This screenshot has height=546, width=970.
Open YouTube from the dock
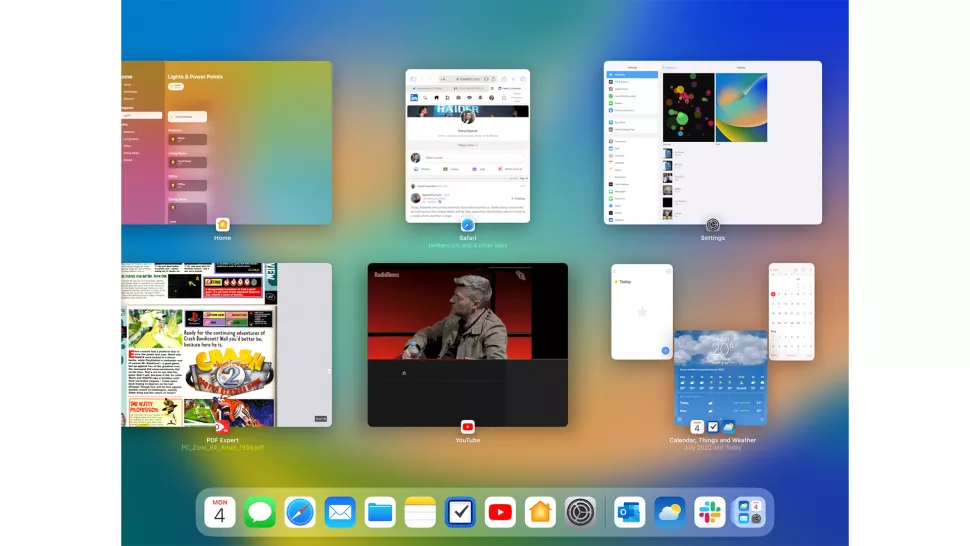tap(500, 512)
